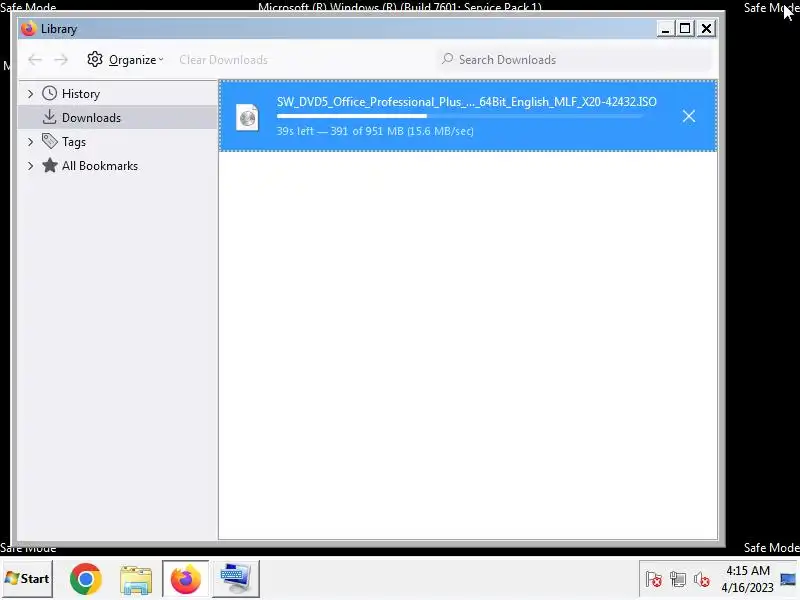Screen dimensions: 800x600
Task: Click the Firefox taskbar button
Action: [186, 579]
